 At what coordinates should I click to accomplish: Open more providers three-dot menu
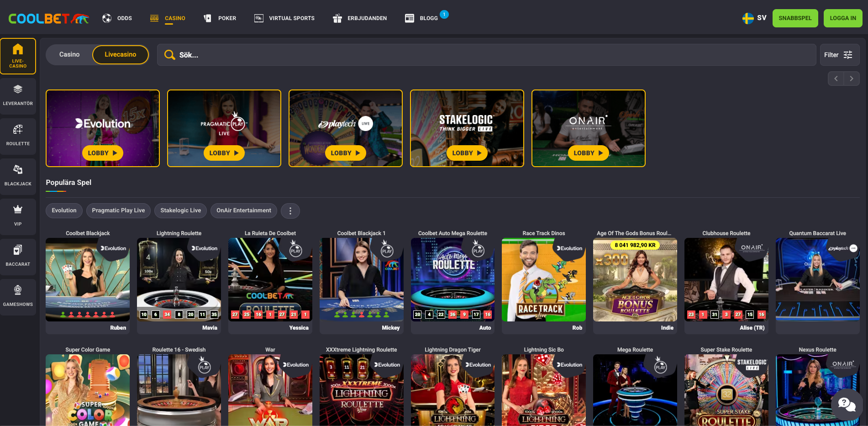[290, 210]
